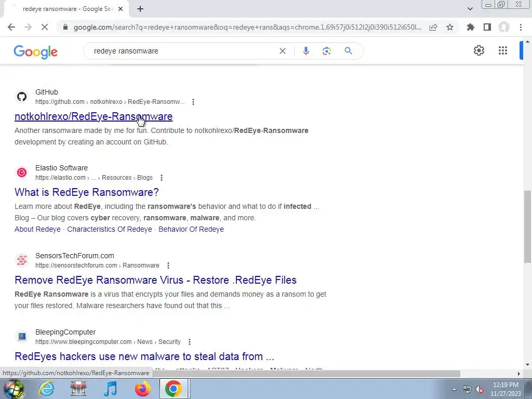
Task: Open more options for SensorsTechForum result
Action: tap(168, 265)
